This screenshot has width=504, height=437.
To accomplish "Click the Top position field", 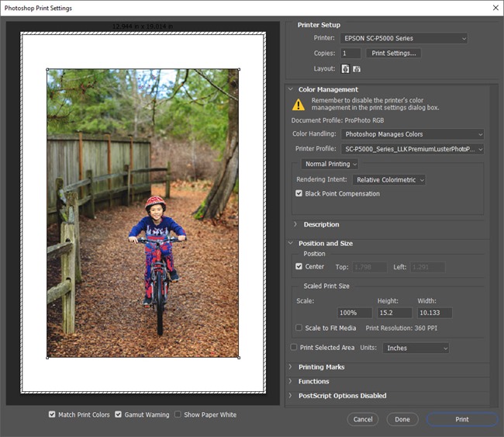I will click(369, 267).
